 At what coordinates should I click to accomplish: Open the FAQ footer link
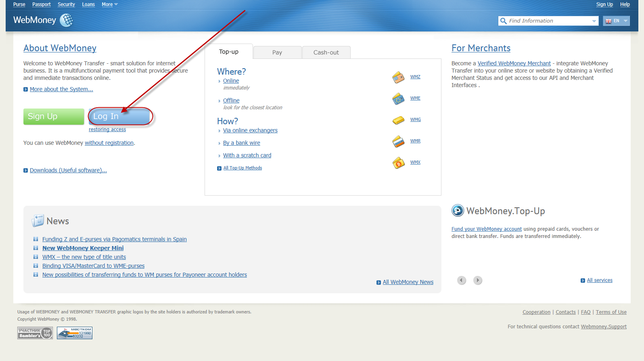tap(585, 312)
